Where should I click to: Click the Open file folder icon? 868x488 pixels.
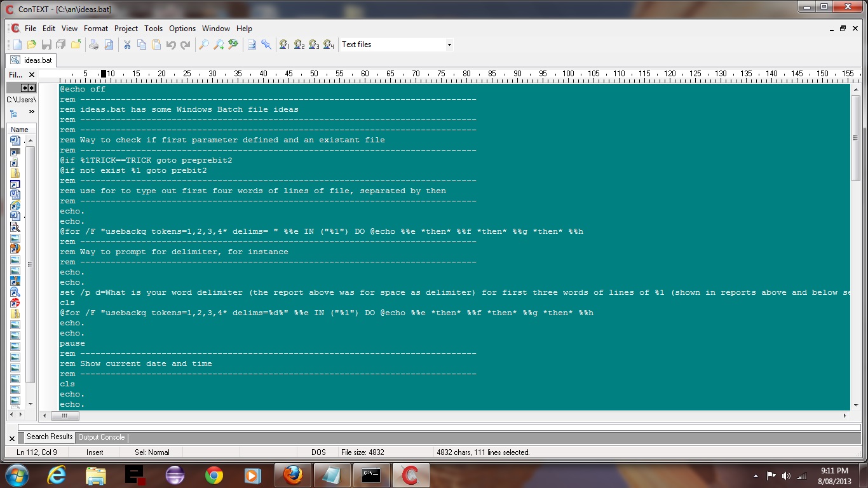tap(32, 44)
